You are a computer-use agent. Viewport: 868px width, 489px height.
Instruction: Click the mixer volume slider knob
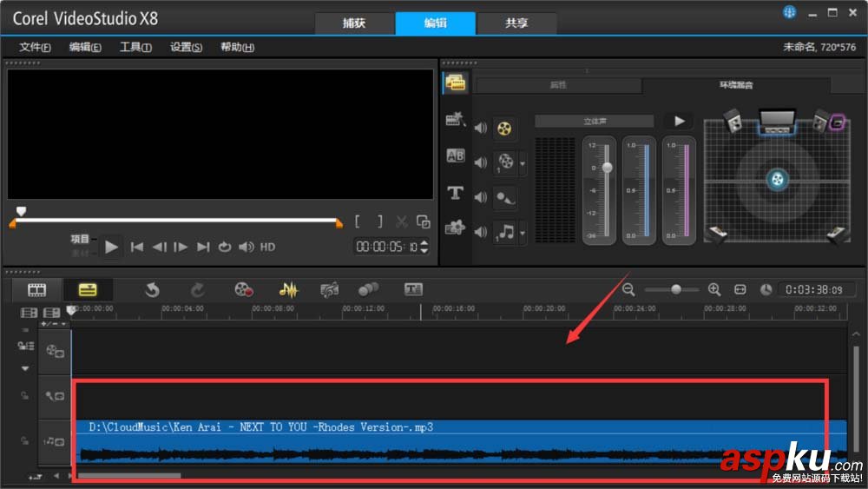click(x=608, y=168)
